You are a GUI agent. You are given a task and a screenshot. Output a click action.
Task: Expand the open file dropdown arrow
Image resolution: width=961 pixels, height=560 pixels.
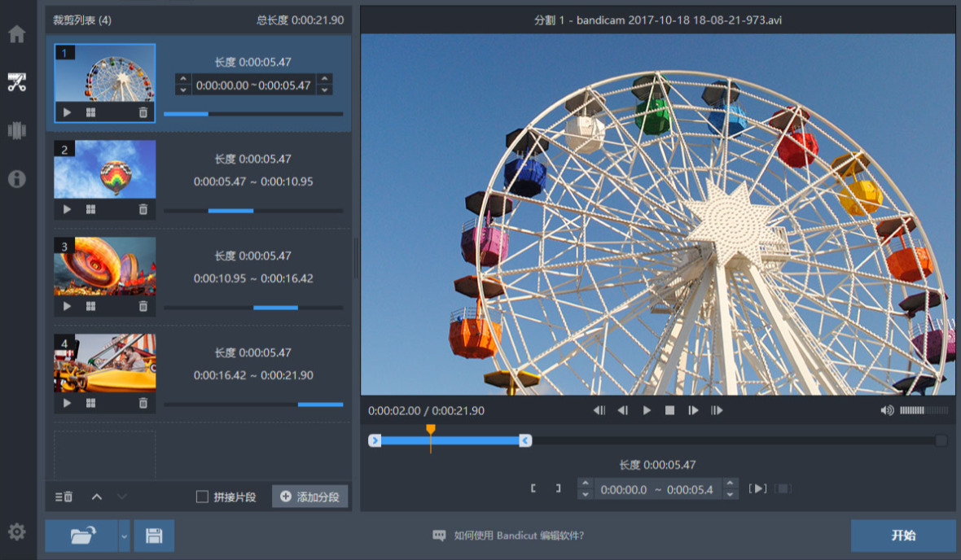point(125,536)
